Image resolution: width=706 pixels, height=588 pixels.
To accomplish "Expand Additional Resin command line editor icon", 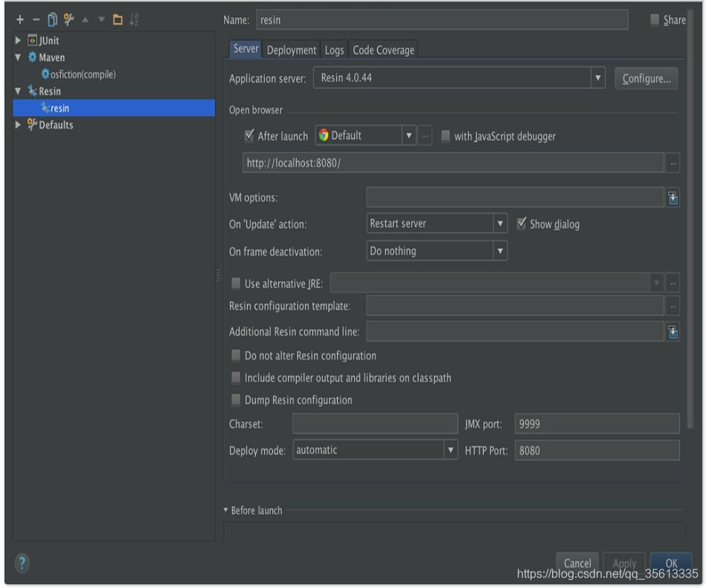I will click(x=673, y=332).
